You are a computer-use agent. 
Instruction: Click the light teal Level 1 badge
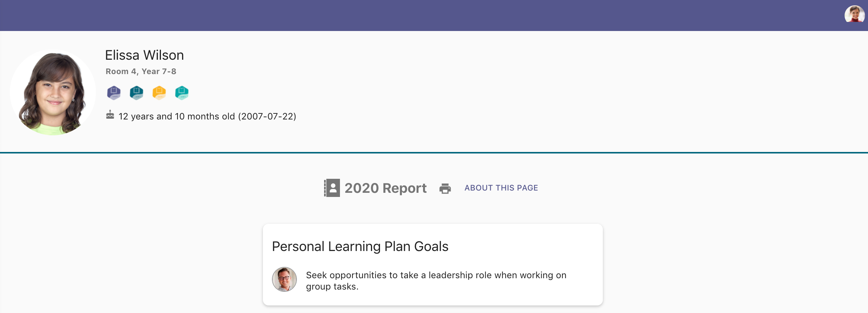182,92
